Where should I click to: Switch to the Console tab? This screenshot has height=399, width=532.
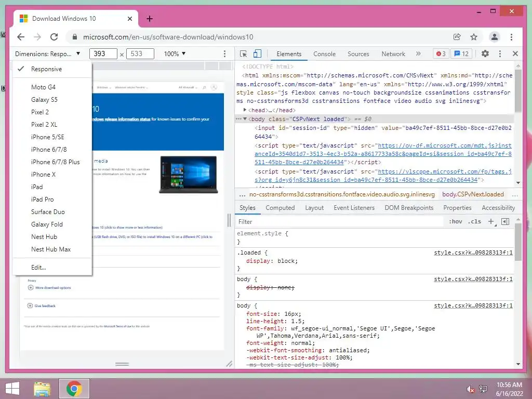(x=324, y=54)
